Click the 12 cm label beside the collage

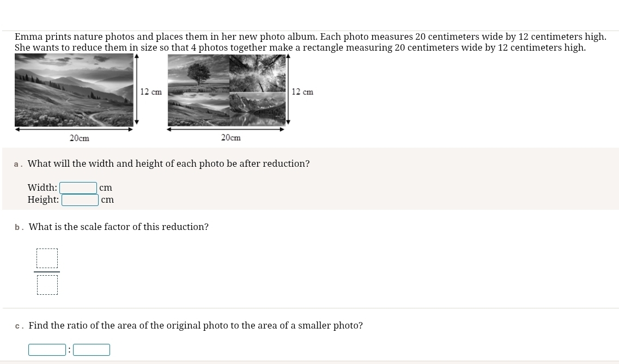(302, 92)
